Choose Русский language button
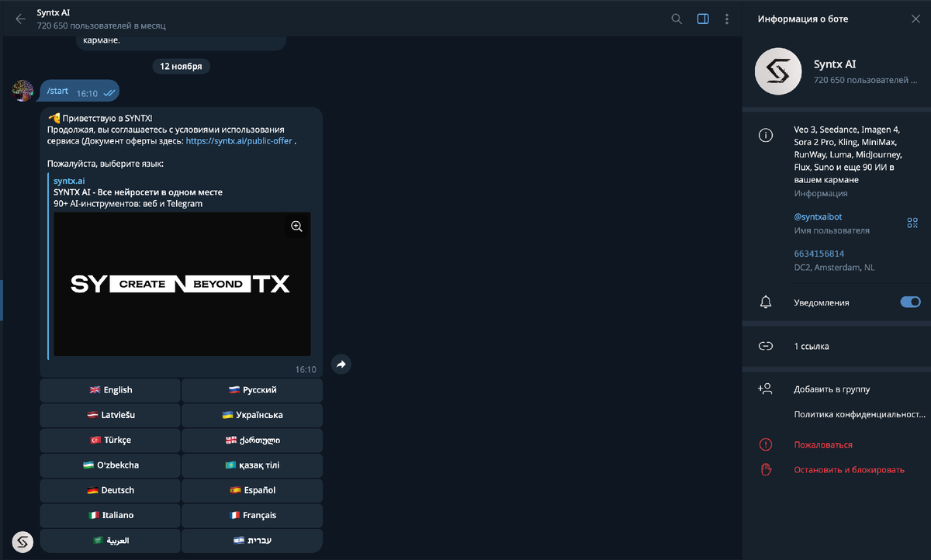Viewport: 931px width, 560px height. tap(252, 390)
